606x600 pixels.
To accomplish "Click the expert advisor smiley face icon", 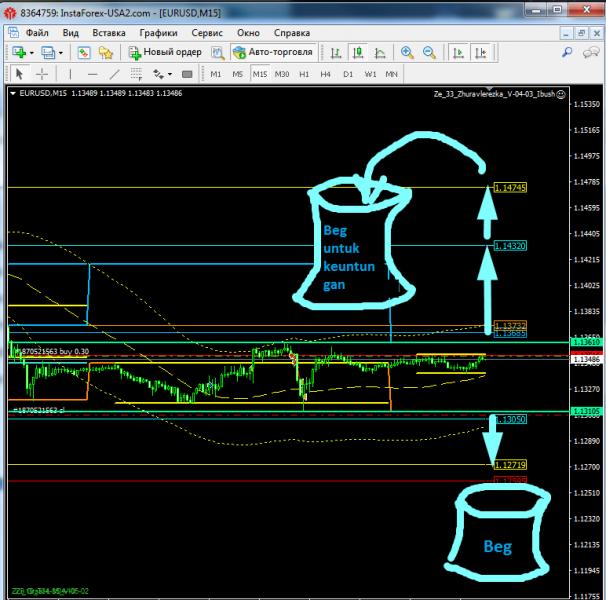I will 560,94.
